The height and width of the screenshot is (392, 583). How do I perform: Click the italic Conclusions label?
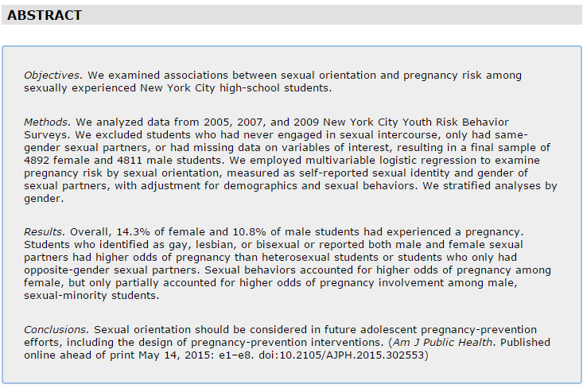(56, 329)
